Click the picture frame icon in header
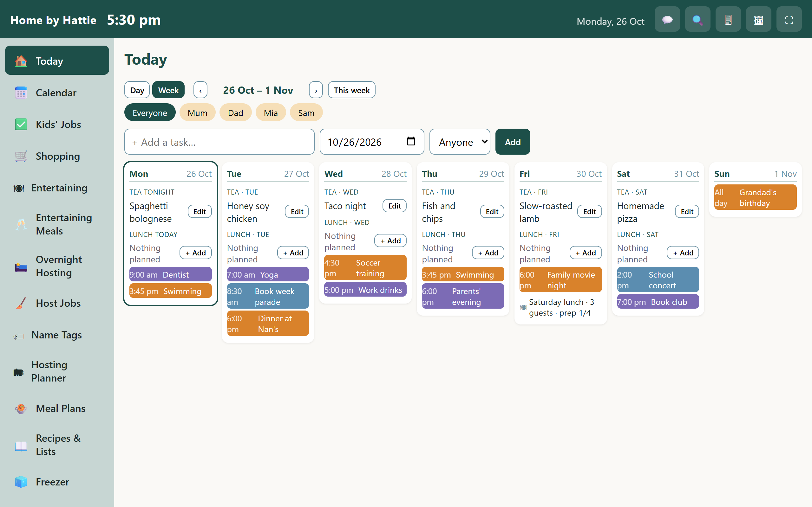The width and height of the screenshot is (812, 507). [x=759, y=19]
